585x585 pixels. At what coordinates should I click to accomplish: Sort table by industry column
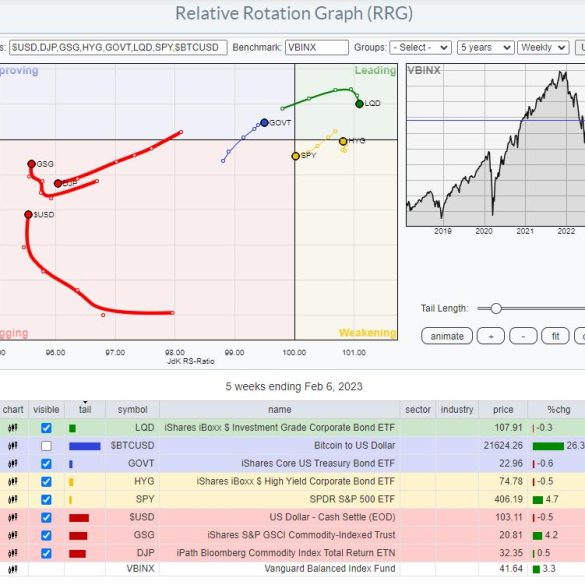pyautogui.click(x=457, y=410)
